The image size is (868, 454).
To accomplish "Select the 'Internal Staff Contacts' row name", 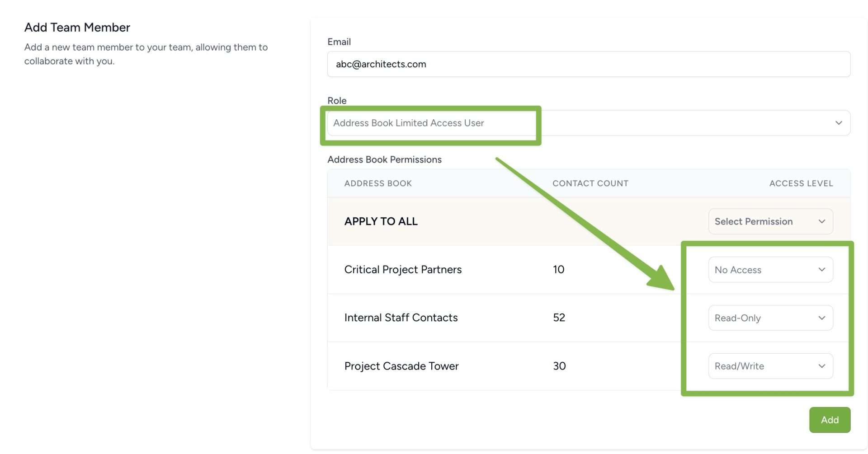I will (401, 318).
